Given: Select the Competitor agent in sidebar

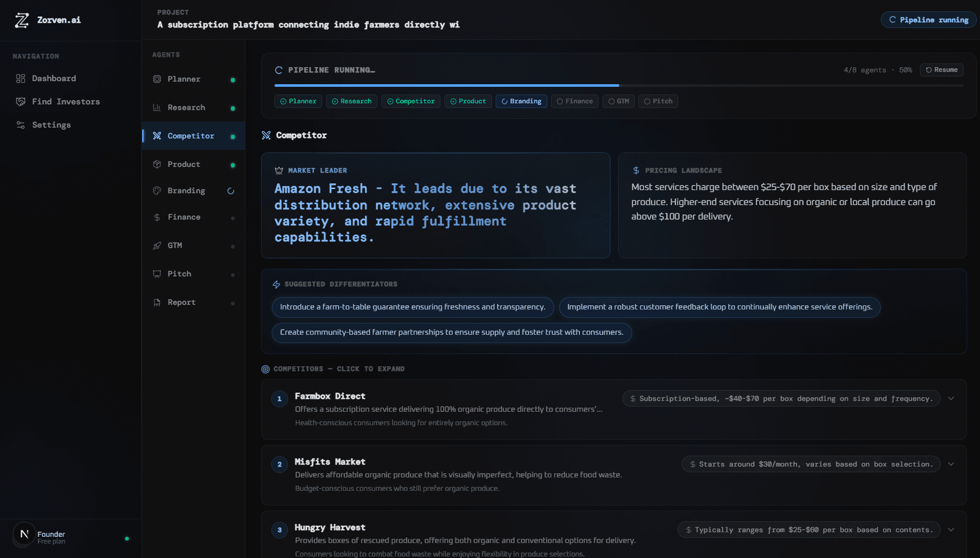Looking at the screenshot, I should 194,136.
